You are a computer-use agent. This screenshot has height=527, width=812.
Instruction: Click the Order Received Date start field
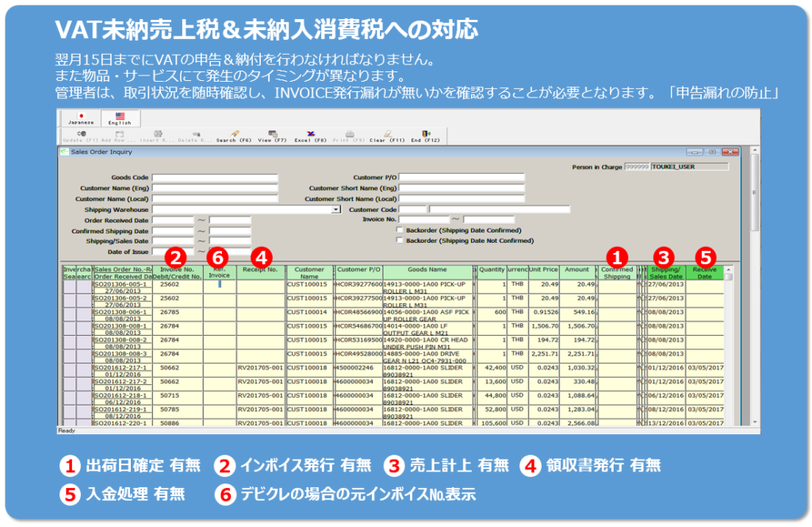click(x=172, y=220)
